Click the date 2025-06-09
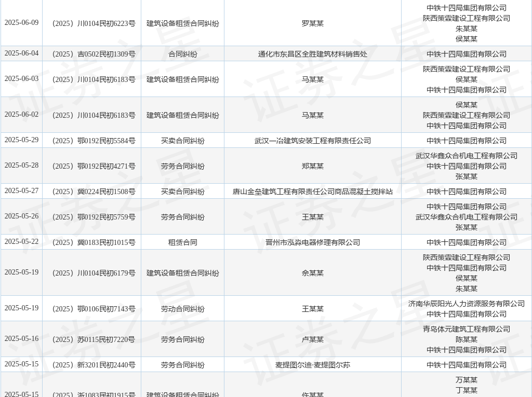The image size is (532, 397). (x=21, y=22)
